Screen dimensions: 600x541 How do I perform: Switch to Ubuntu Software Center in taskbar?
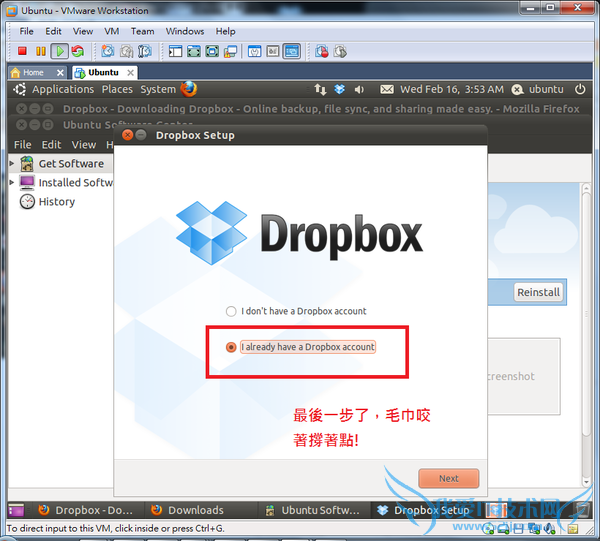pos(313,510)
